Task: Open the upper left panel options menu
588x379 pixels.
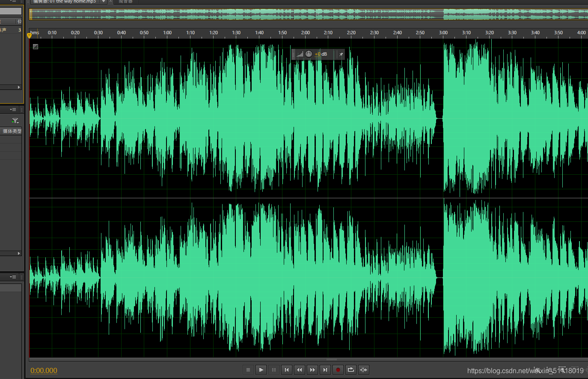Action: (13, 1)
